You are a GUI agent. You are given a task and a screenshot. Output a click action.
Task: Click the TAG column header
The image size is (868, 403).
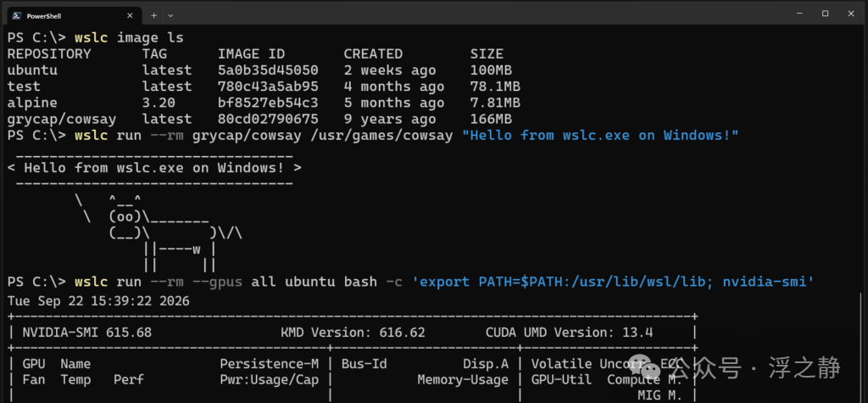point(154,54)
